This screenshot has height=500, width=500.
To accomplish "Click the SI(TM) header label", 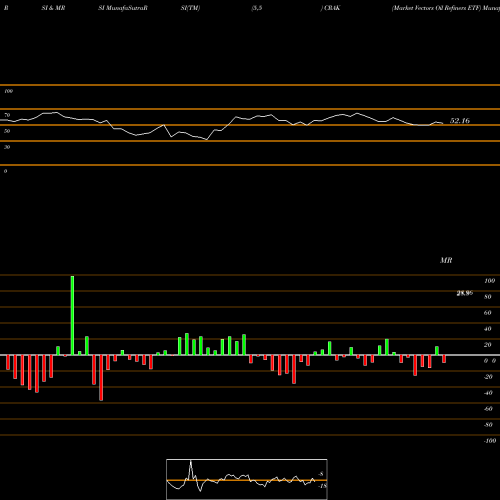I will 190,8.
